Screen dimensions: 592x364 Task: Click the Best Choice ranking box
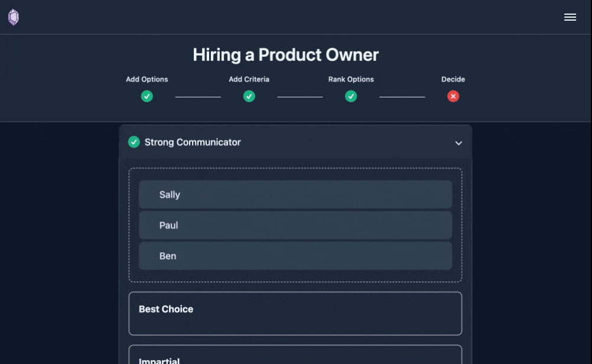click(x=295, y=314)
